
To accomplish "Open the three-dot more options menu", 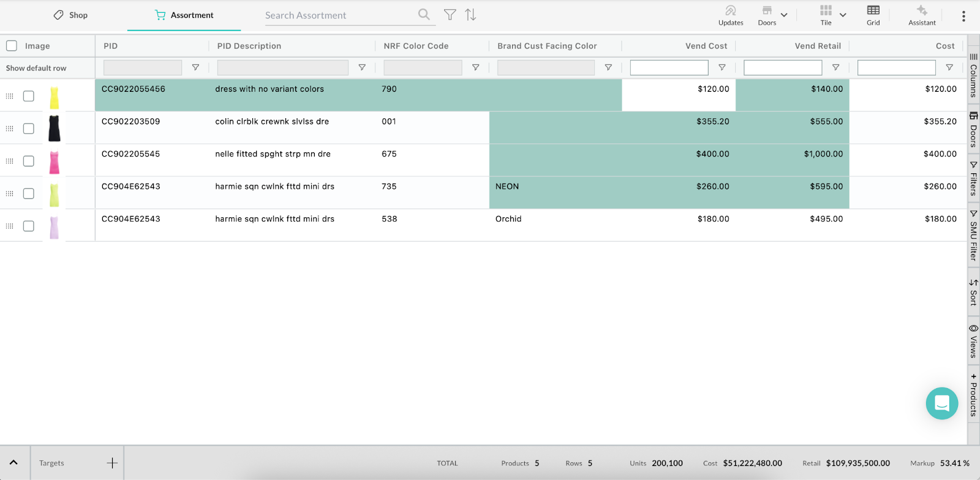I will click(x=963, y=17).
